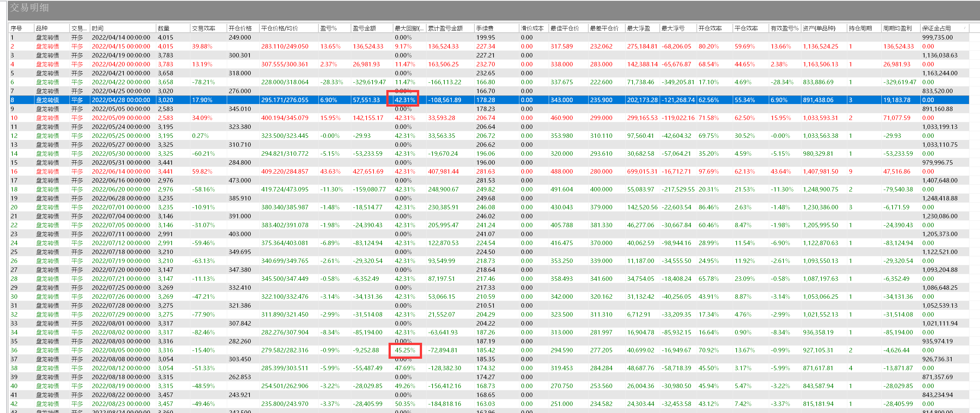Click the 累计盈亏金额 column header
The width and height of the screenshot is (980, 413).
450,28
